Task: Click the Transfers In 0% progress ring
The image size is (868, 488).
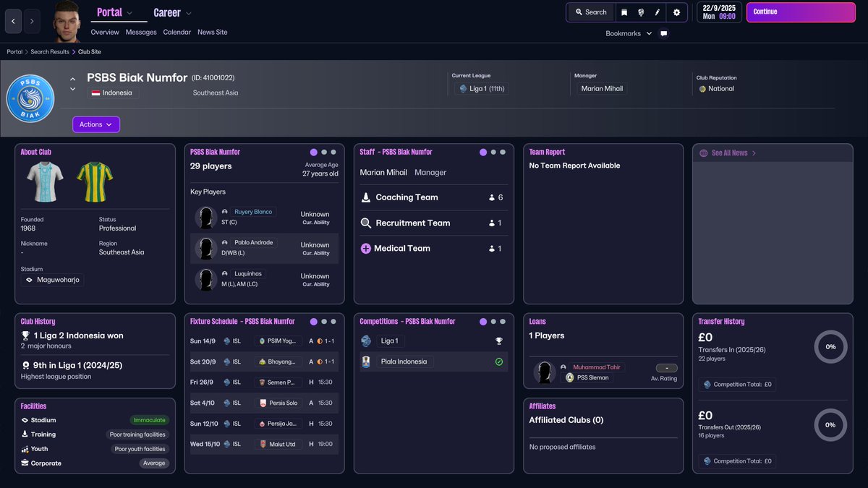Action: coord(830,346)
